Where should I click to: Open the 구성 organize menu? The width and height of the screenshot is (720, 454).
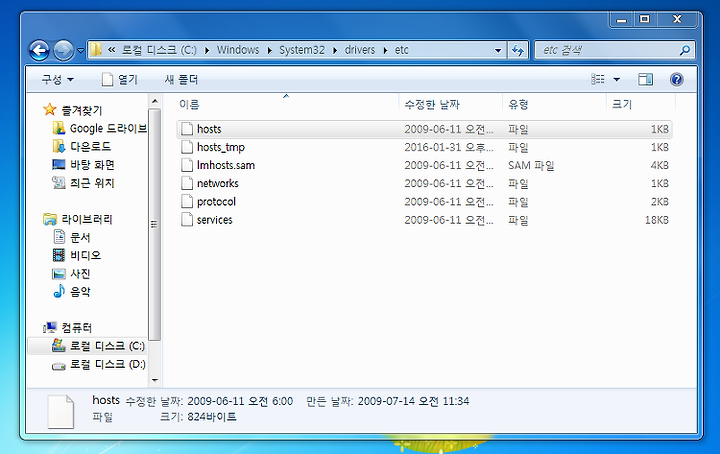coord(57,79)
